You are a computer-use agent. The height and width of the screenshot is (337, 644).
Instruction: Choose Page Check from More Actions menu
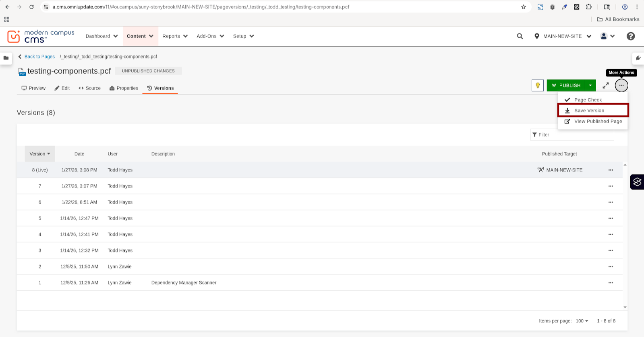(x=593, y=100)
